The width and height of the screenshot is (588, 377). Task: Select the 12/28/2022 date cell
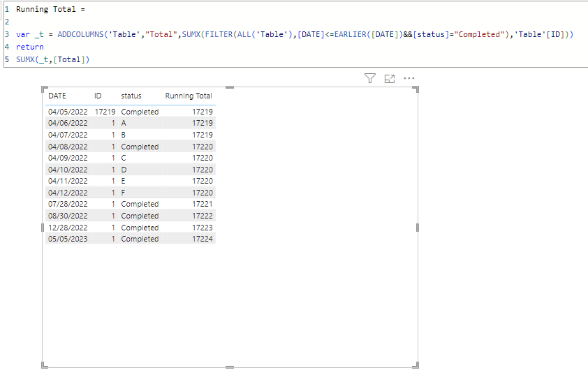pyautogui.click(x=68, y=228)
